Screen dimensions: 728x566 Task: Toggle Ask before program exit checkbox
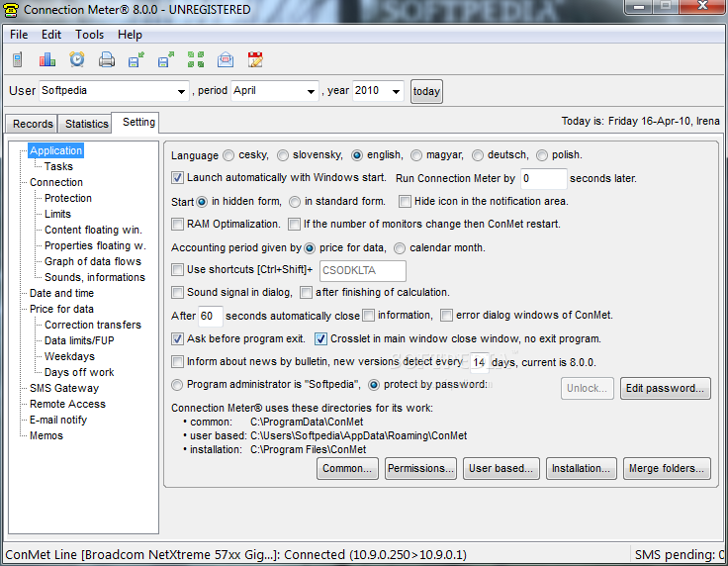pos(177,339)
